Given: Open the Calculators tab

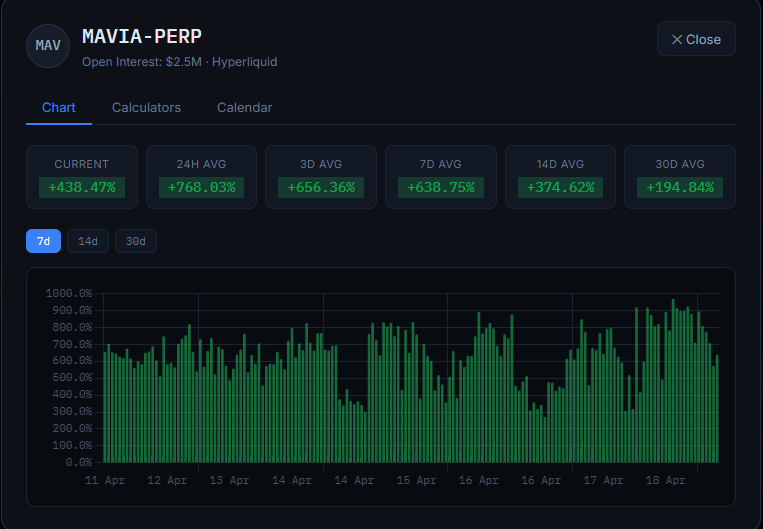Looking at the screenshot, I should click(x=146, y=108).
